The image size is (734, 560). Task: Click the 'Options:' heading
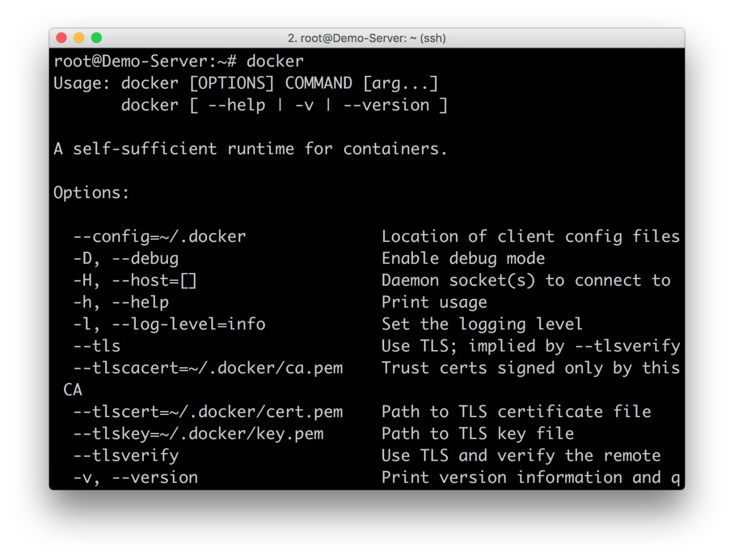[91, 193]
